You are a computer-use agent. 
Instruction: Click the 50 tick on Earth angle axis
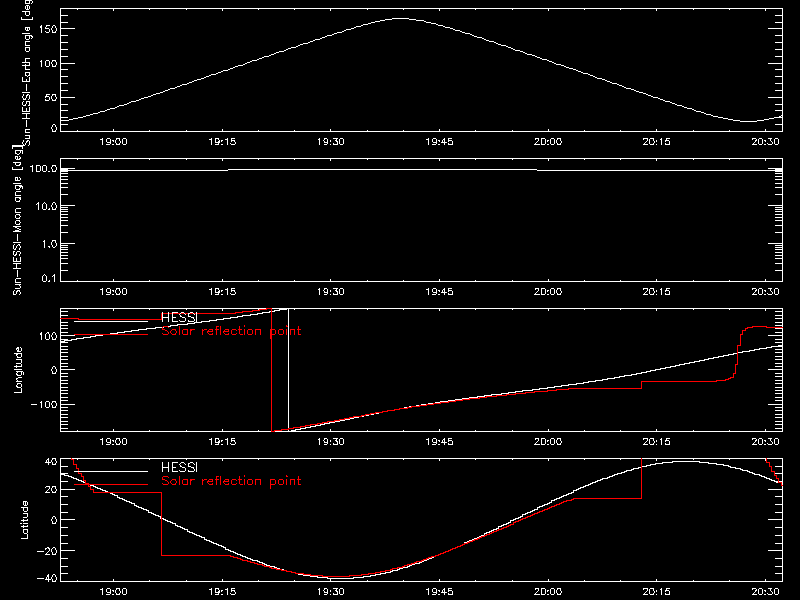coord(51,97)
